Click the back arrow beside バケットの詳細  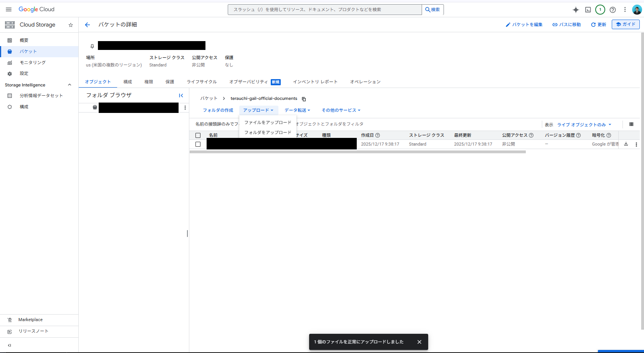[x=88, y=25]
